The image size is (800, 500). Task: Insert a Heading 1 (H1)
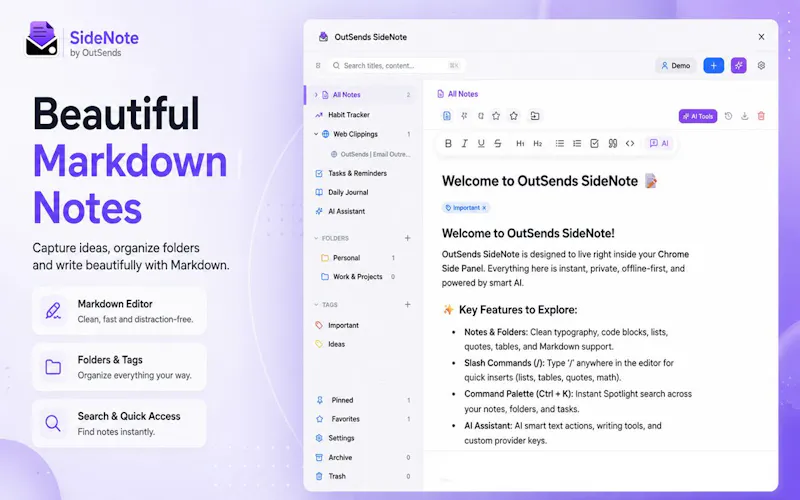pyautogui.click(x=520, y=143)
